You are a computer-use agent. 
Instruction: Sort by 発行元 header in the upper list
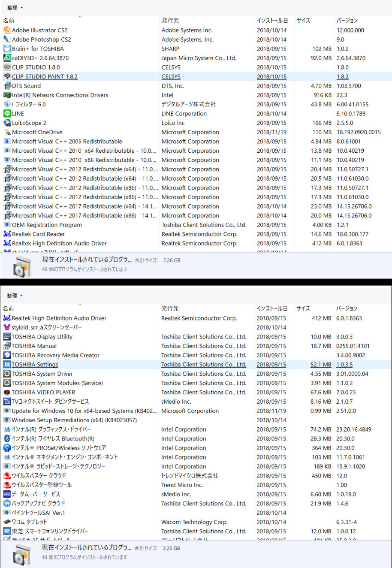[x=170, y=21]
